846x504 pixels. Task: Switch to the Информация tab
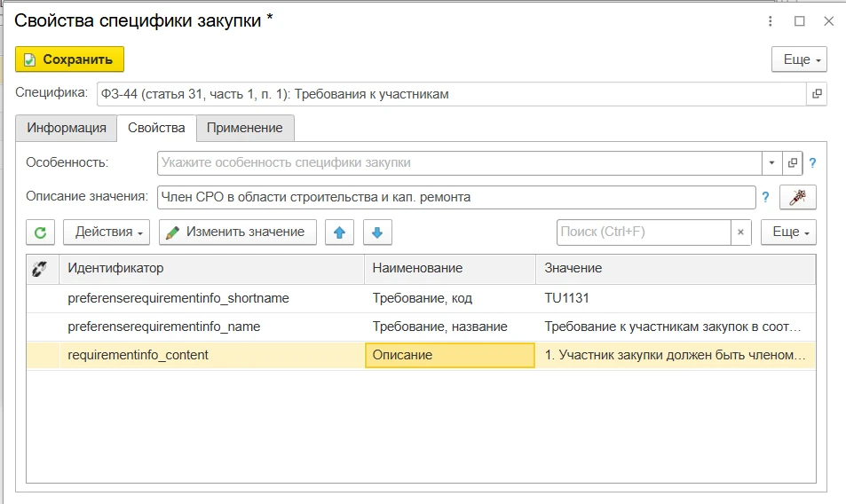(x=67, y=129)
